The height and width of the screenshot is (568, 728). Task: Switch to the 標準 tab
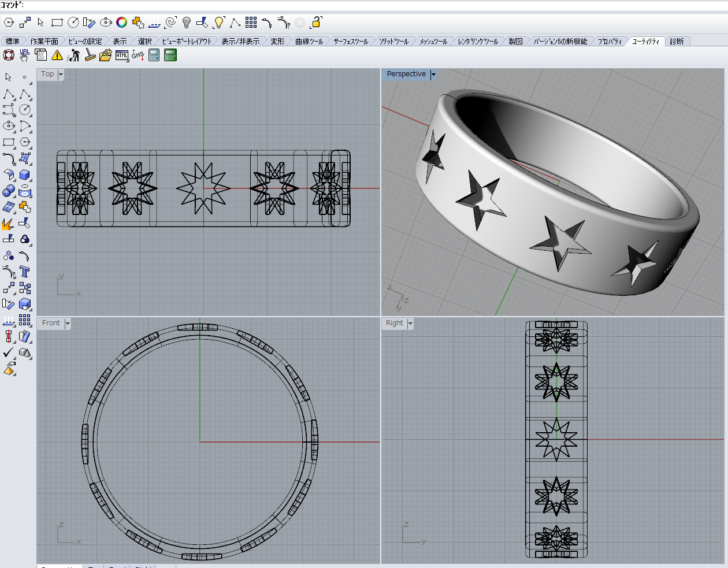pos(13,42)
